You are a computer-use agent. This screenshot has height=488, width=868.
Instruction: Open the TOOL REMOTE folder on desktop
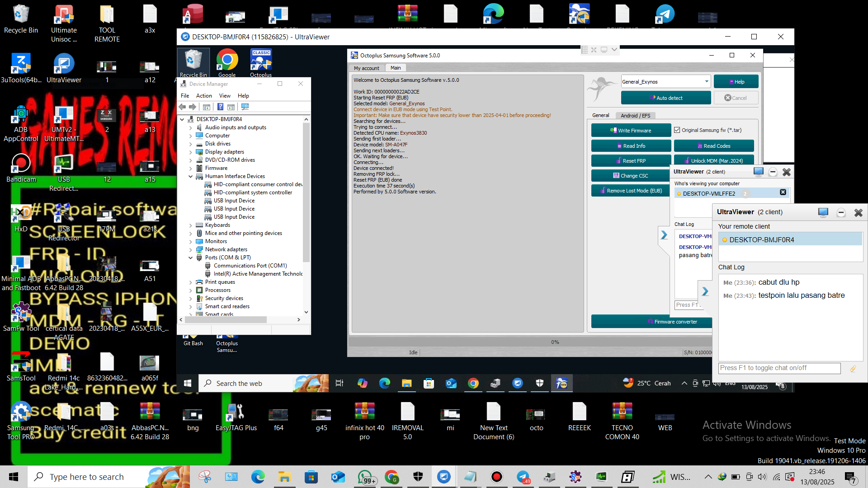tap(107, 23)
